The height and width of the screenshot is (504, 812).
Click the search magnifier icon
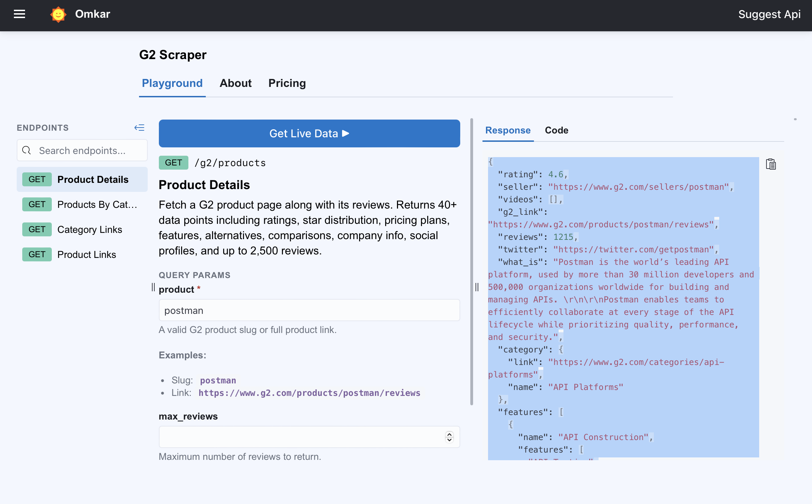pos(26,151)
